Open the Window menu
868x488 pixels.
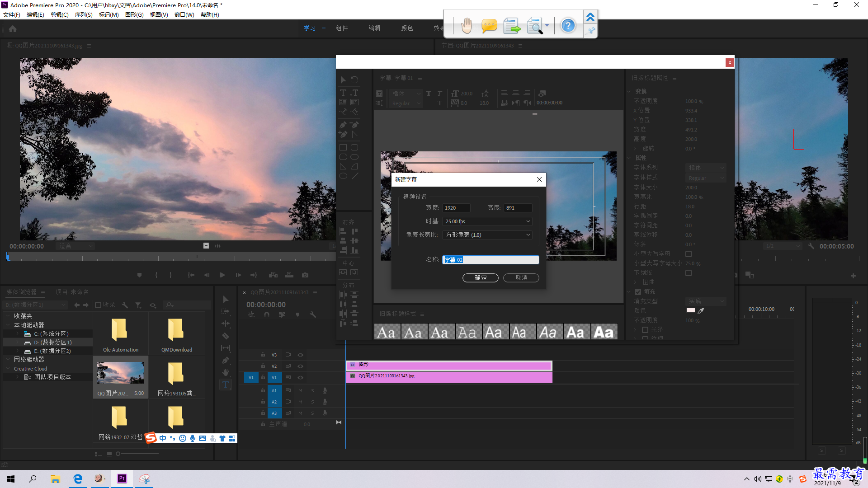click(184, 15)
